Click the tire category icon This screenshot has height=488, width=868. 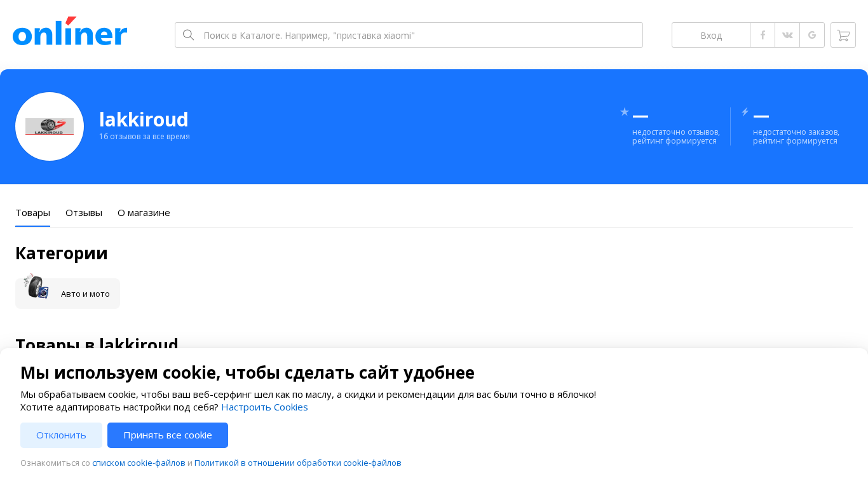click(36, 287)
